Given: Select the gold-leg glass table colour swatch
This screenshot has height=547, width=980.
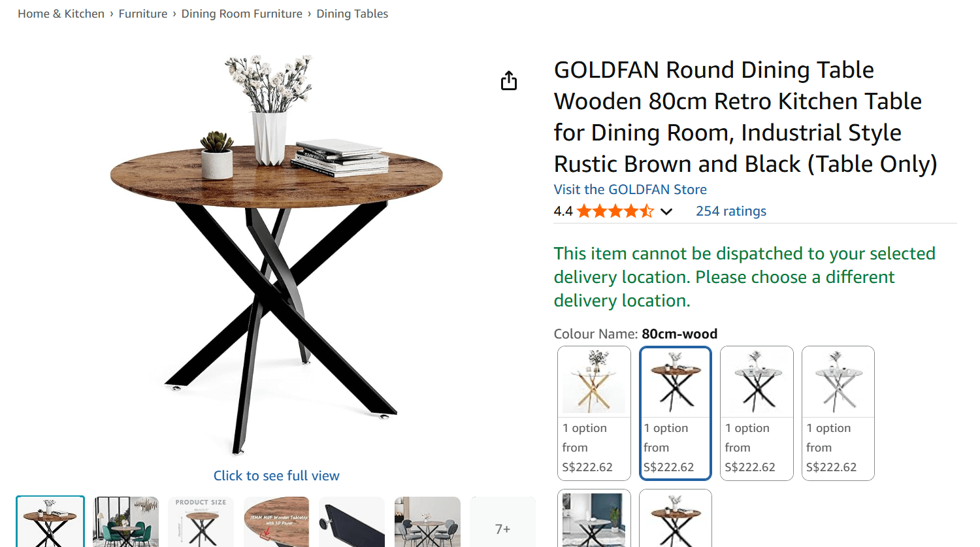Looking at the screenshot, I should [x=594, y=413].
